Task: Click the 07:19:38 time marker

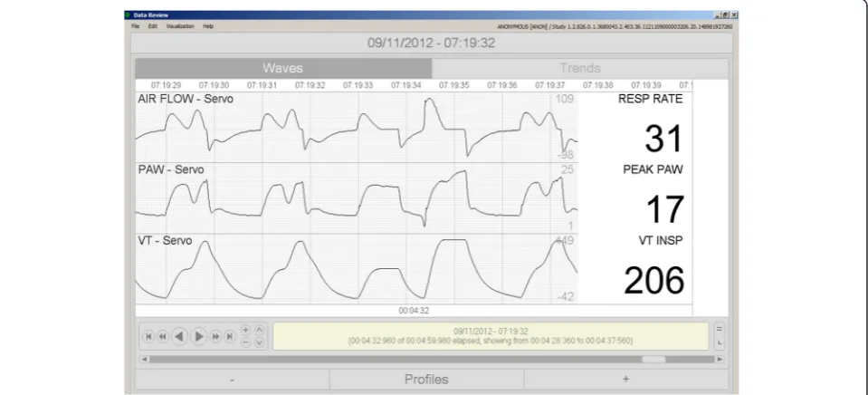Action: (x=598, y=85)
